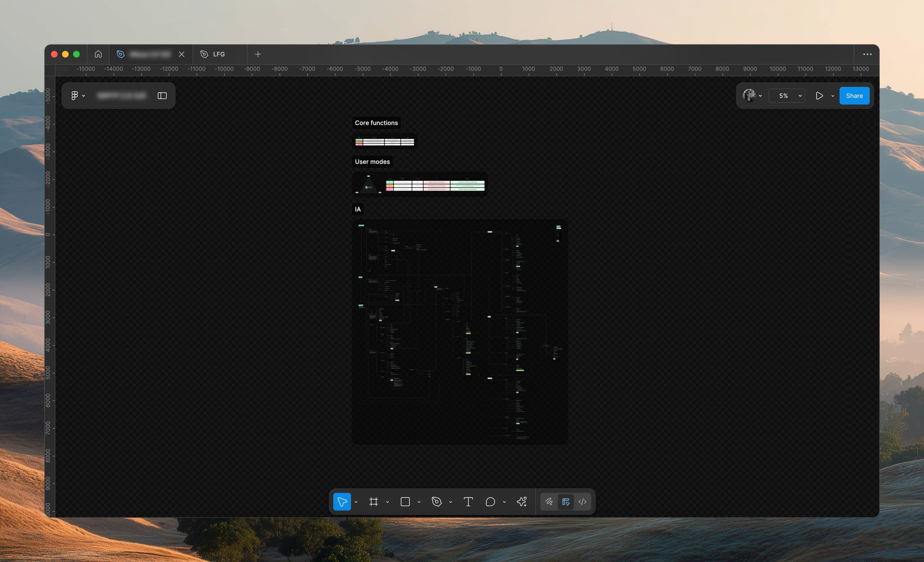Open a new tab with plus icon
Image resolution: width=924 pixels, height=562 pixels.
tap(258, 54)
